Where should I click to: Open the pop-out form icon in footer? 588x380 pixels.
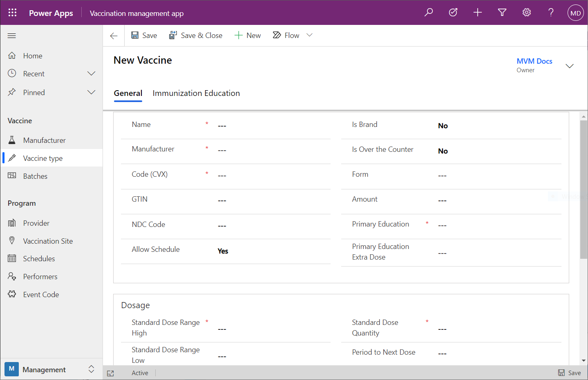(x=110, y=373)
